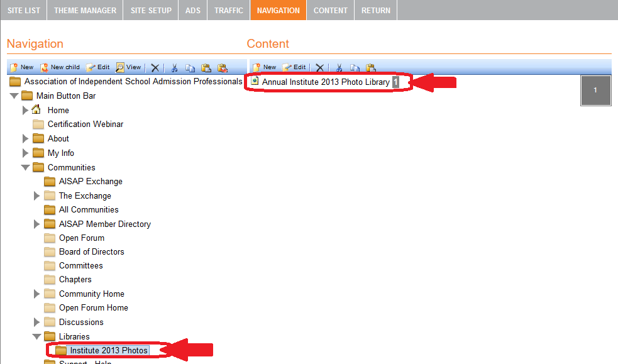Screen dimensions: 618x364
Task: Select the Open Forum Home folder
Action: point(94,307)
